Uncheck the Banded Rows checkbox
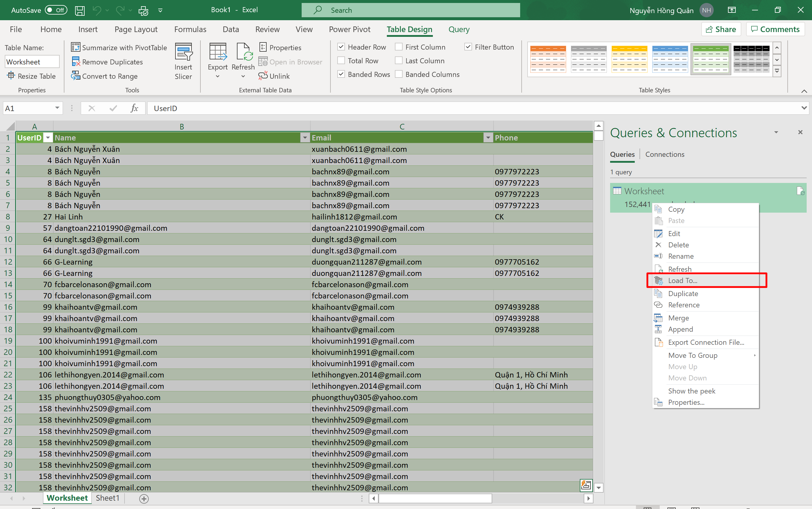812x509 pixels. click(x=341, y=75)
